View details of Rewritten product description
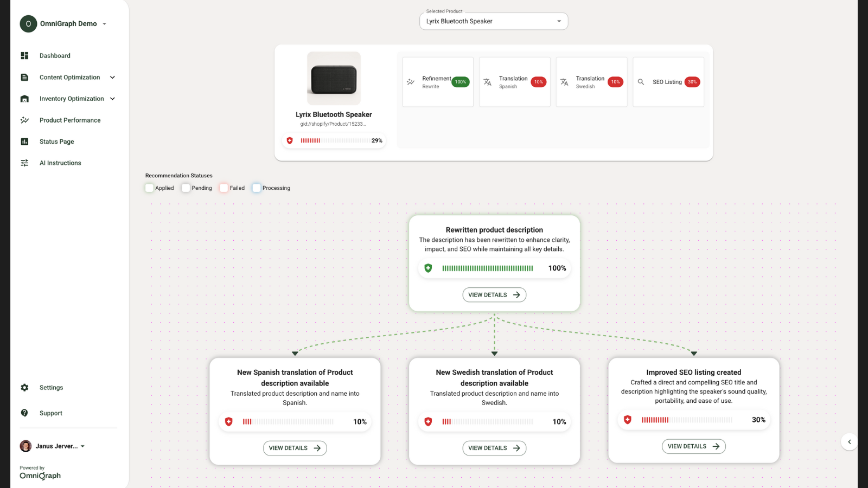This screenshot has width=868, height=488. [494, 295]
